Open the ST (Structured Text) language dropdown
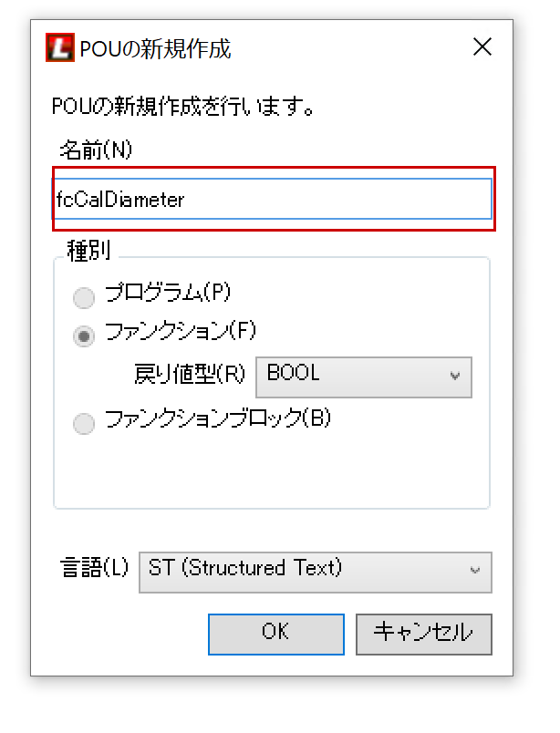The height and width of the screenshot is (733, 560). tap(315, 572)
